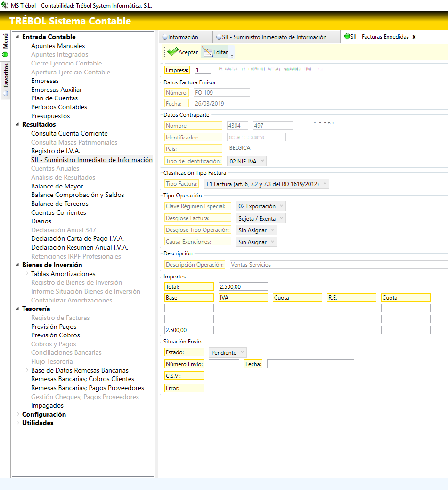Click the BELGICA country value
Image resolution: width=448 pixels, height=490 pixels.
click(240, 148)
